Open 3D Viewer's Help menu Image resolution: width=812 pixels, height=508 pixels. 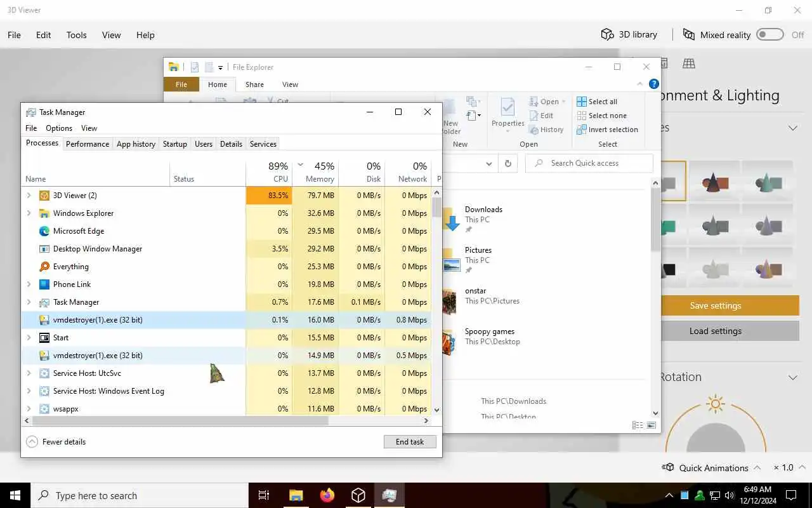click(x=145, y=35)
